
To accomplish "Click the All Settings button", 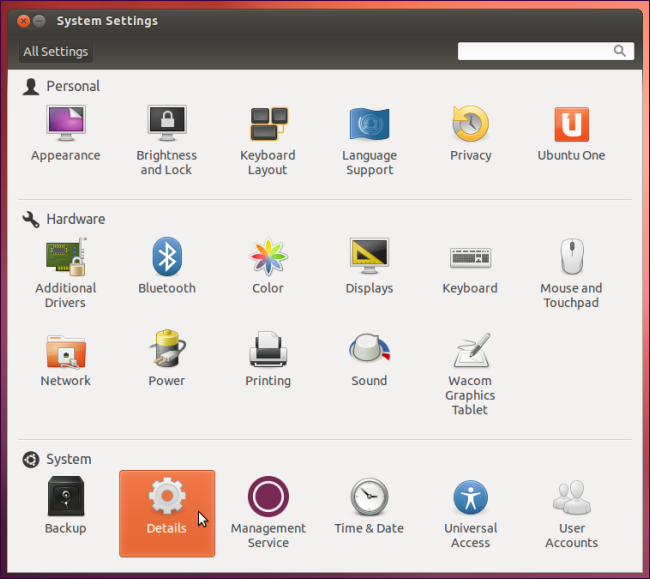I will point(56,51).
